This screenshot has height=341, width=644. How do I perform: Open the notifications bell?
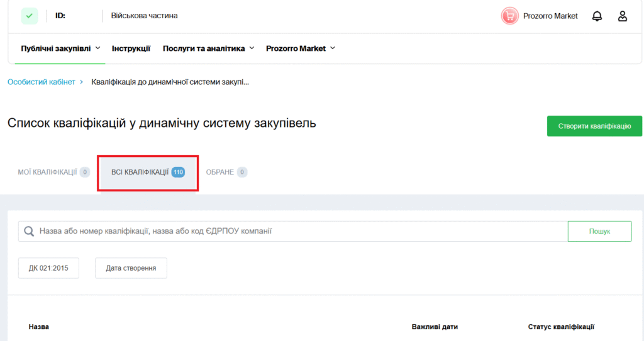[x=597, y=16]
